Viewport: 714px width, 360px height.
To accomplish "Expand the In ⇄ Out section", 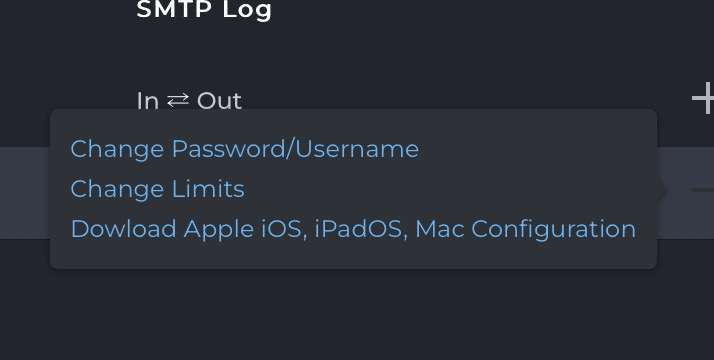I will 189,101.
